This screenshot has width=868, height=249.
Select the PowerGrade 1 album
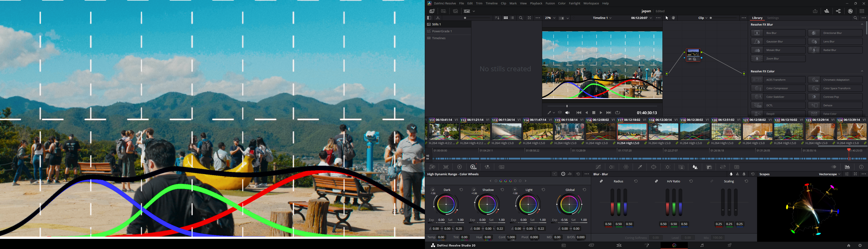click(448, 31)
